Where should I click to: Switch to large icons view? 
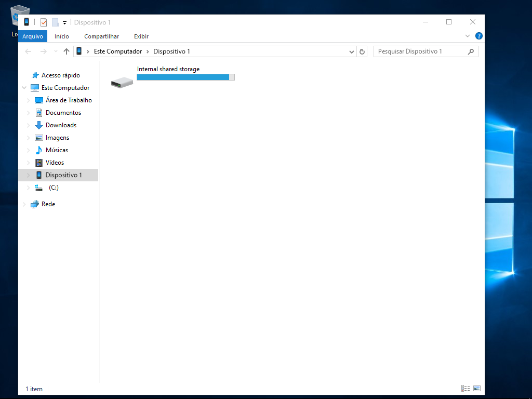point(477,388)
